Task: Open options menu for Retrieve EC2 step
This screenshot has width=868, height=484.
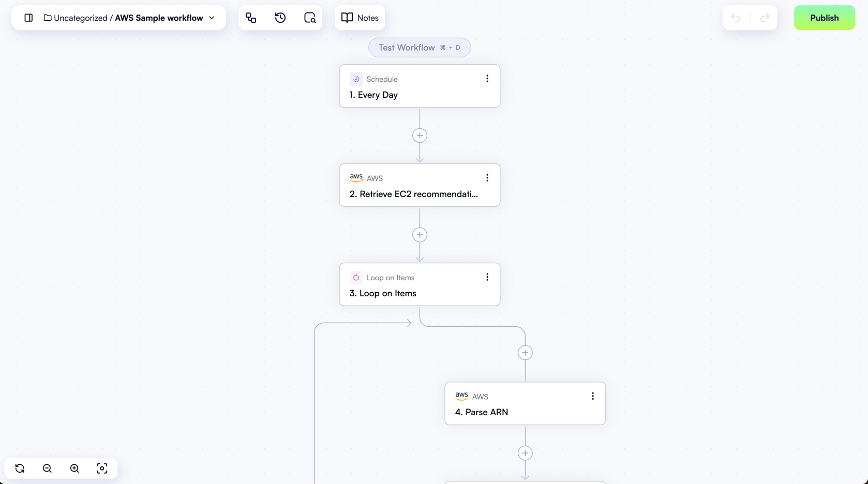Action: (487, 178)
